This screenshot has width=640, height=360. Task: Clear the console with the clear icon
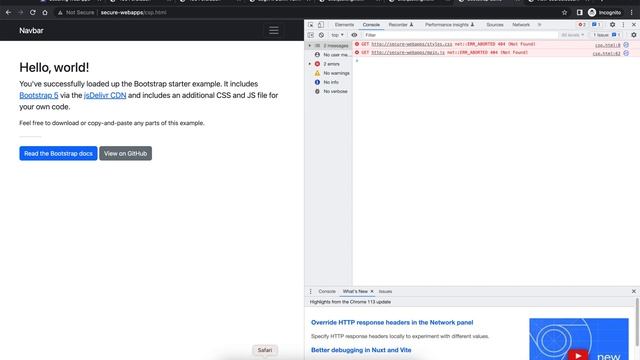[322, 35]
